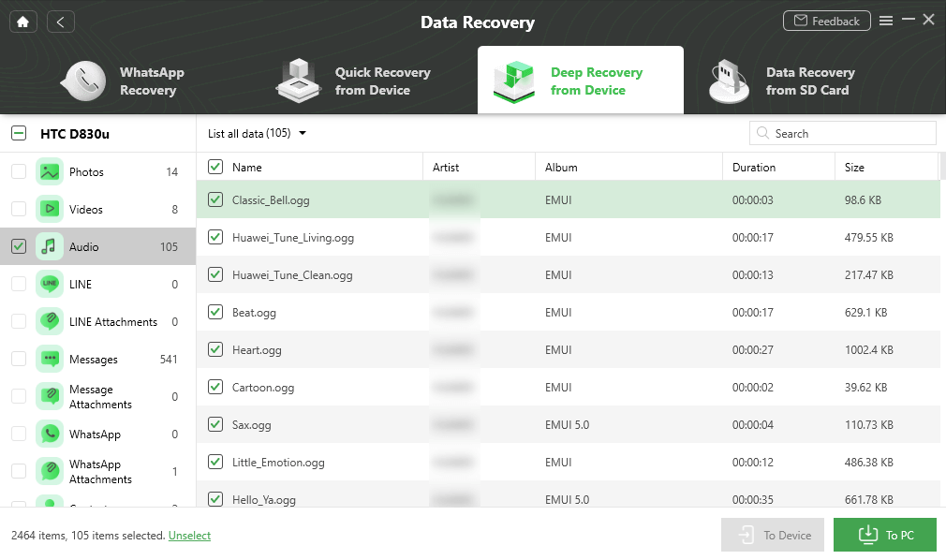Image resolution: width=946 pixels, height=560 pixels.
Task: Click the Sax.ogg album EMUI 5.0
Action: coord(567,425)
